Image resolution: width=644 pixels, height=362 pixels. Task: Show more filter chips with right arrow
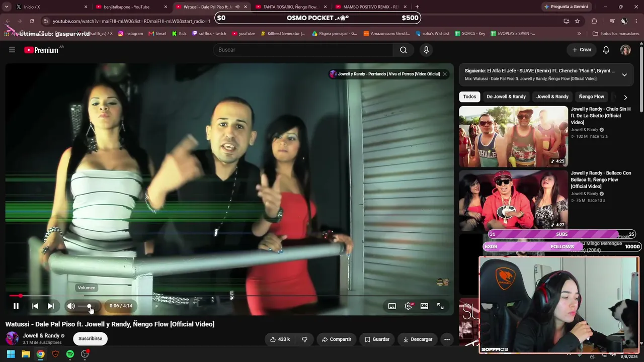(625, 97)
